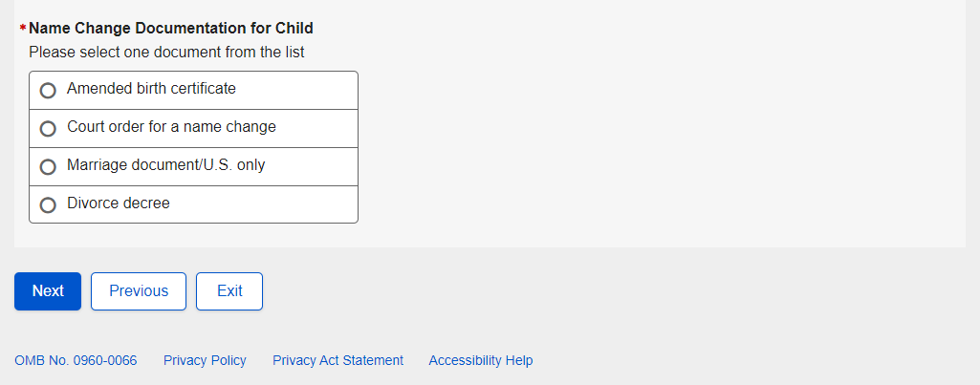Click the "Divorce decree" label text

[x=118, y=203]
